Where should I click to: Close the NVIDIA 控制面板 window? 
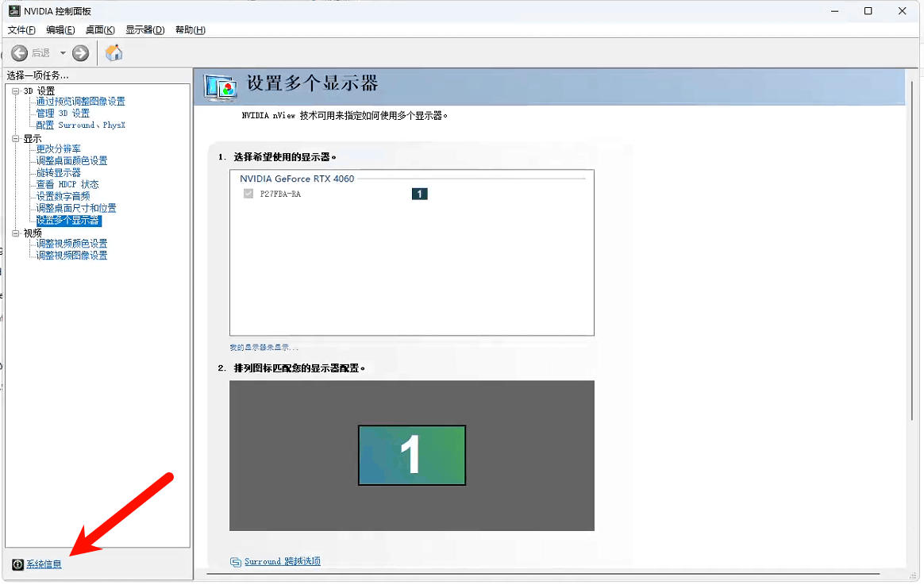coord(903,11)
